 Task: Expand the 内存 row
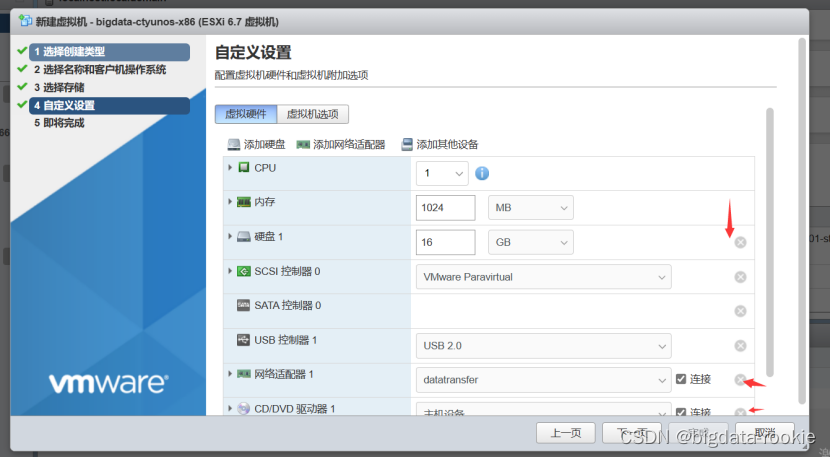[x=230, y=202]
